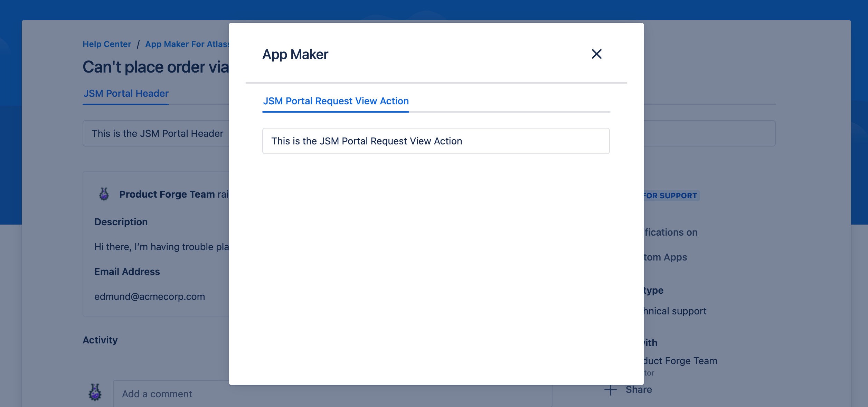Open the App Maker For Atlassian breadcrumb link
Screen dimensions: 868x407
click(187, 44)
